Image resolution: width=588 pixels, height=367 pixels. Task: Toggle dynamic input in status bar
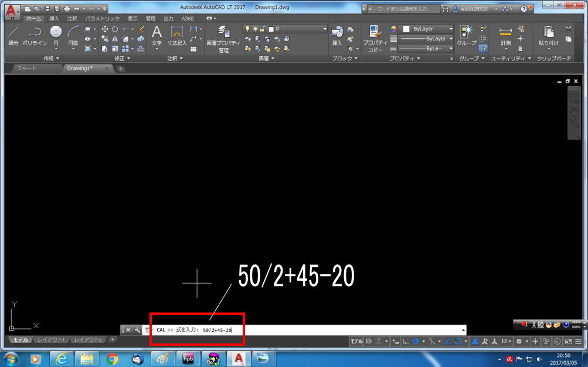[395, 341]
